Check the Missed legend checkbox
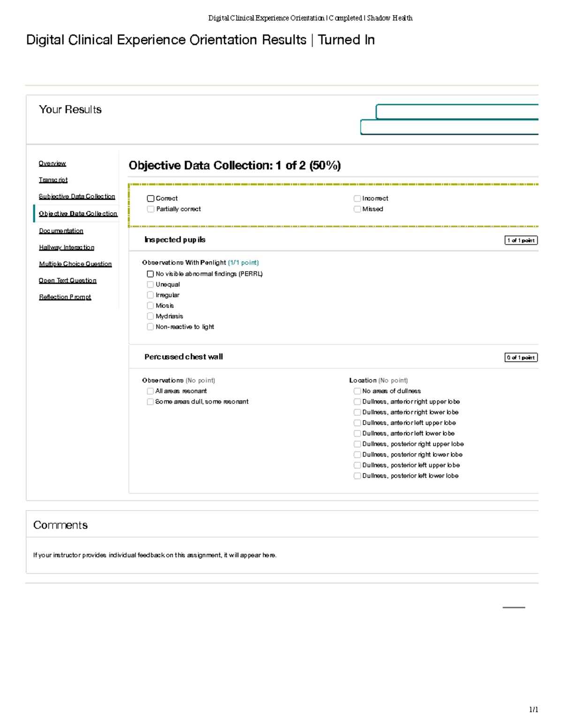The height and width of the screenshot is (728, 563). pyautogui.click(x=357, y=209)
